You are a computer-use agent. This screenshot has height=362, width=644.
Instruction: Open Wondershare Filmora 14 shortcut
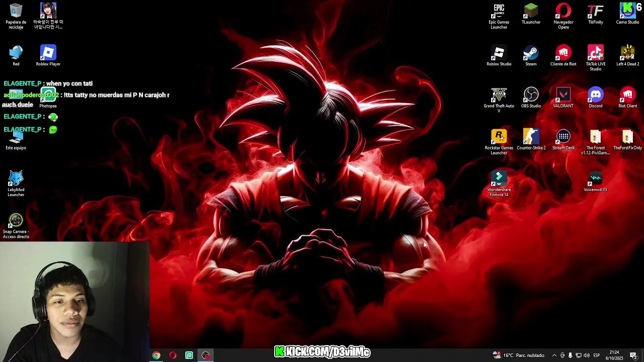499,184
